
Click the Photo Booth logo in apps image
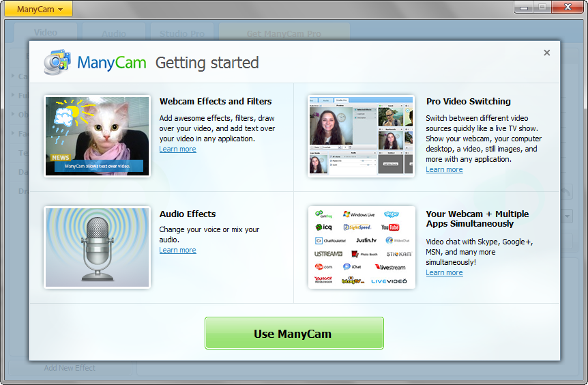tap(364, 254)
